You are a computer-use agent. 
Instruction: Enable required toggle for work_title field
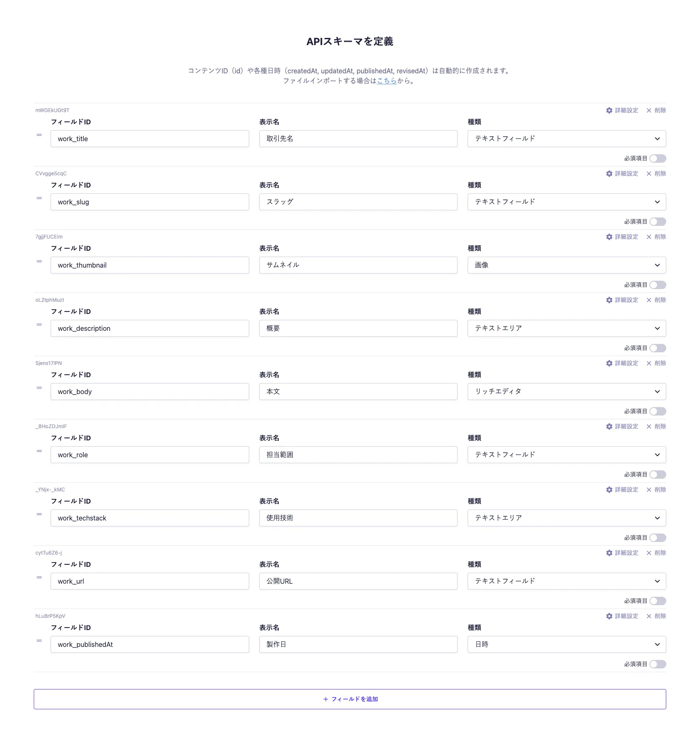[657, 158]
